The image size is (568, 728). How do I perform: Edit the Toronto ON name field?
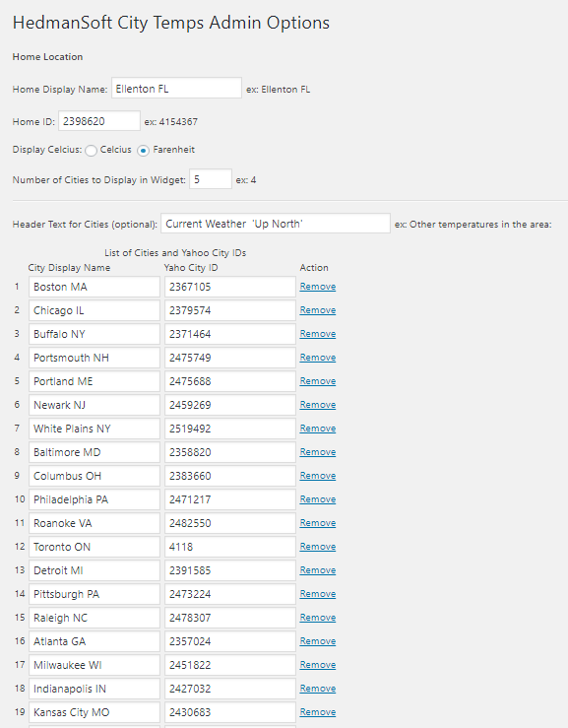95,548
